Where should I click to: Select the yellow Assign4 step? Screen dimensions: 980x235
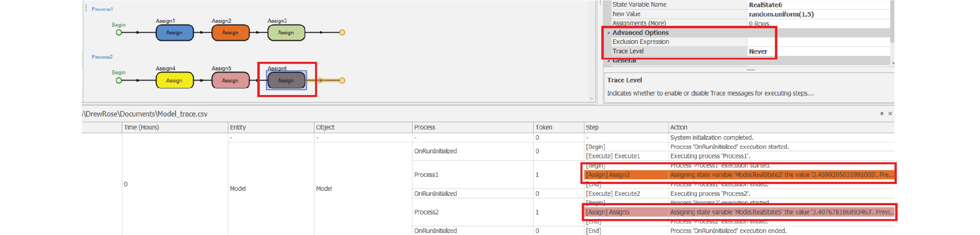pos(174,81)
